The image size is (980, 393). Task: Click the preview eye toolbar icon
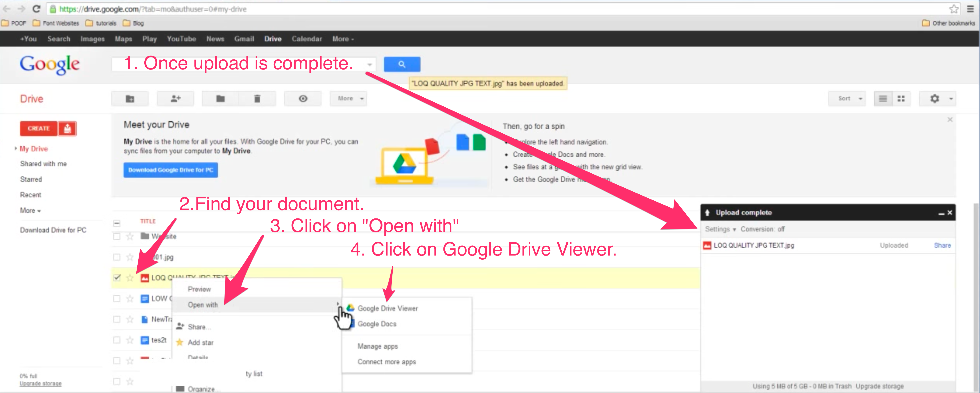point(303,99)
